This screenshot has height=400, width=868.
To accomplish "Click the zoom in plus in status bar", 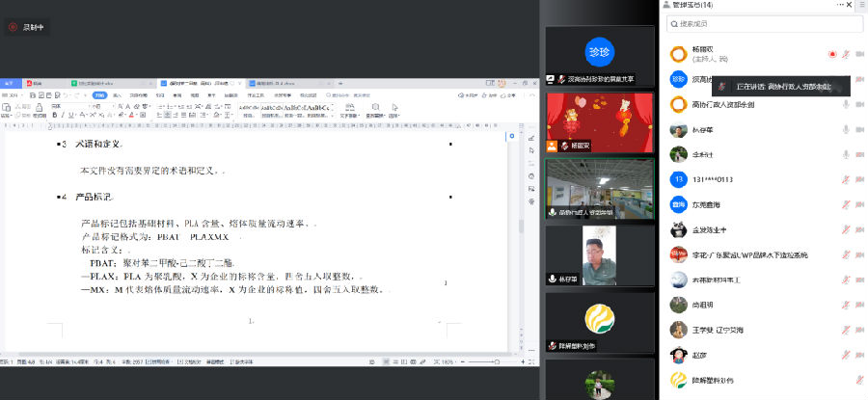I will tap(523, 361).
